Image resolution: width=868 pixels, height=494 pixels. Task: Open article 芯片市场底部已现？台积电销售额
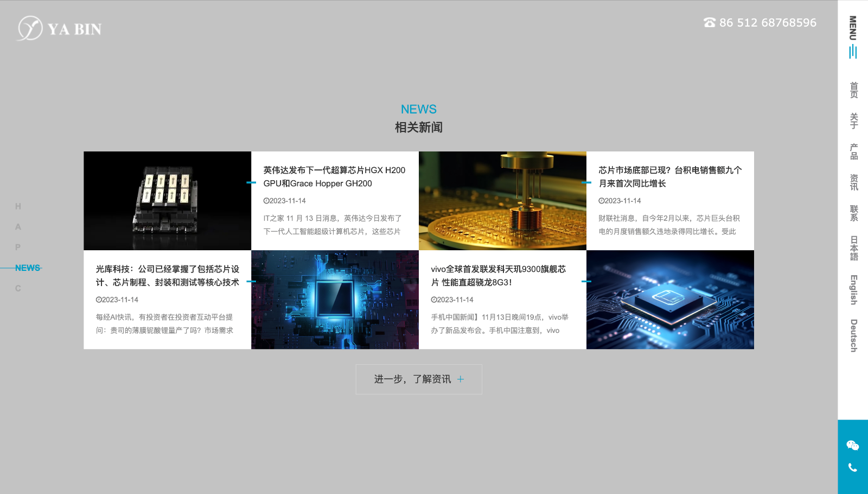point(670,177)
